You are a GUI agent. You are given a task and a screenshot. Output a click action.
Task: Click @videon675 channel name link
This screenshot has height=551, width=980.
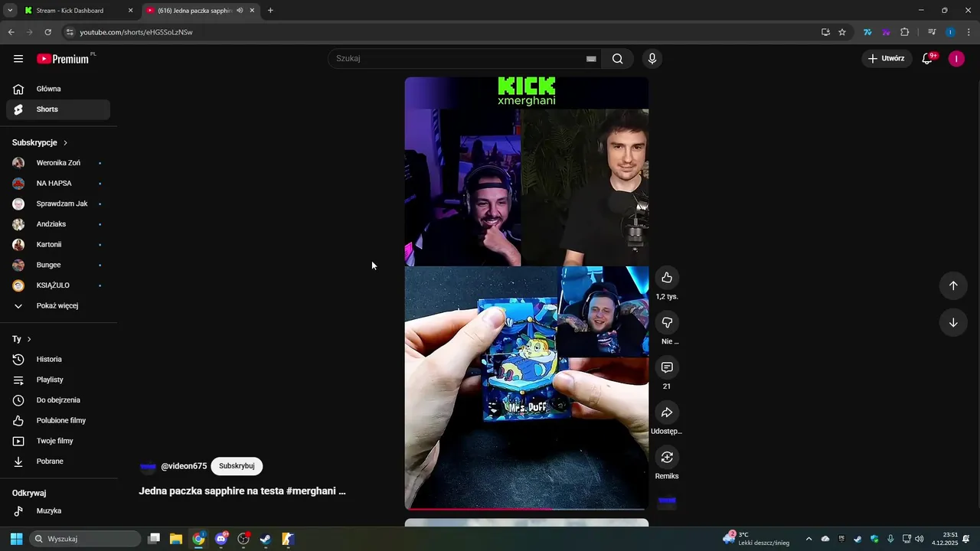click(184, 466)
